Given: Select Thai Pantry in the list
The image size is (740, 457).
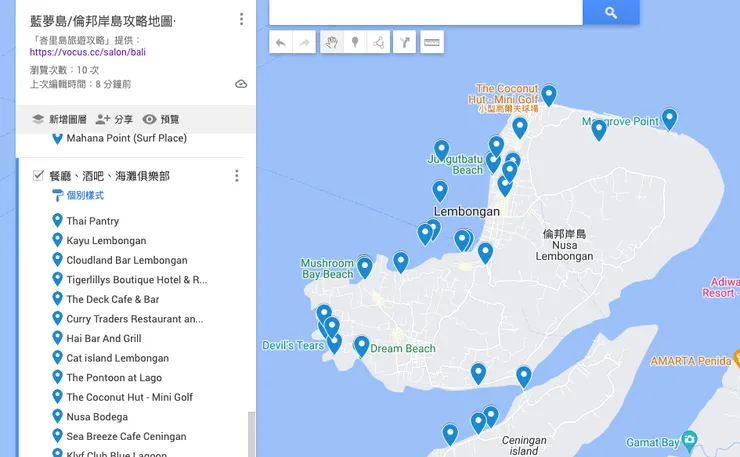Looking at the screenshot, I should pyautogui.click(x=92, y=221).
